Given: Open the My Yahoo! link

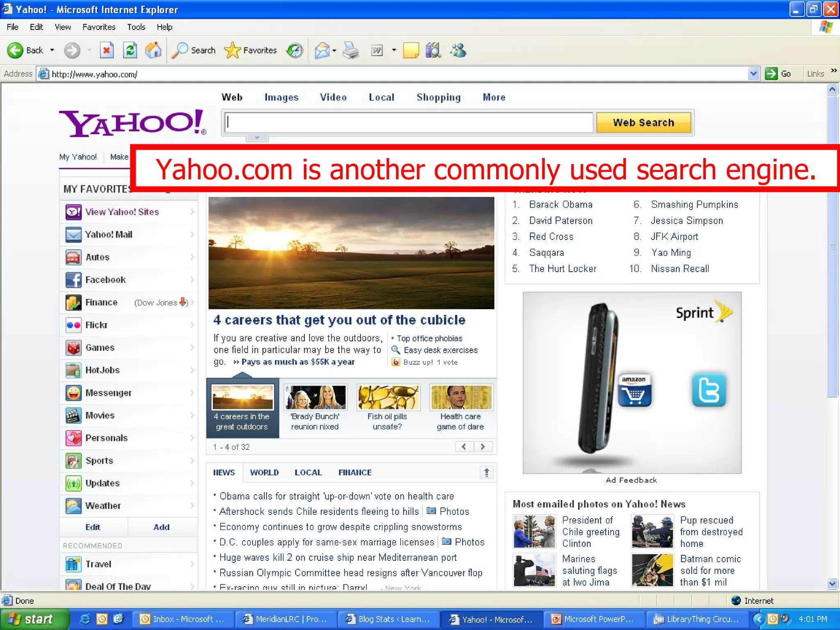Looking at the screenshot, I should click(x=78, y=157).
